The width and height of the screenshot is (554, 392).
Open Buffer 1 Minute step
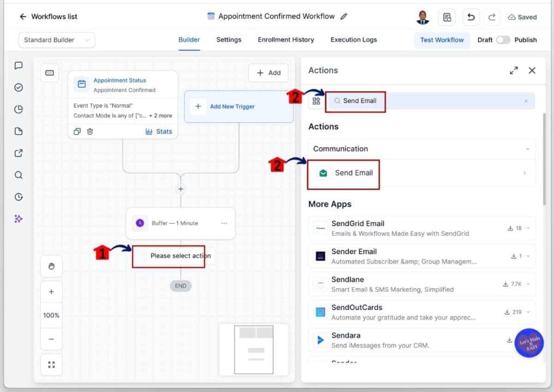click(x=181, y=223)
